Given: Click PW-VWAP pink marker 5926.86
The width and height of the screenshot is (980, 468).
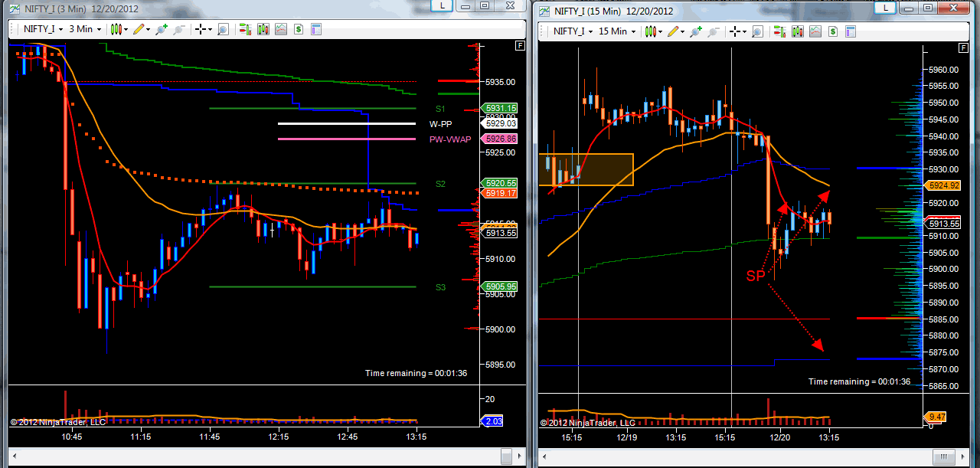Looking at the screenshot, I should [x=498, y=139].
